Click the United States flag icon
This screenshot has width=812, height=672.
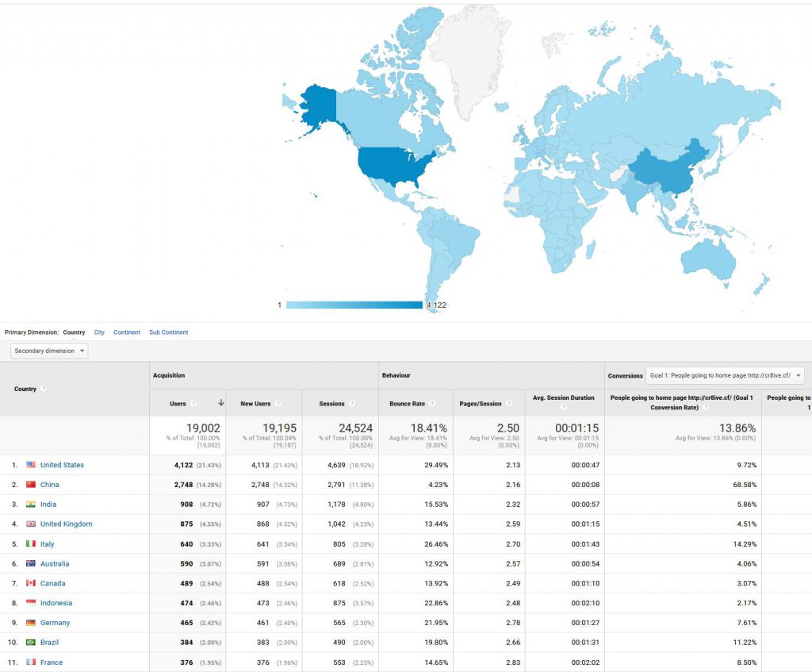pos(31,465)
